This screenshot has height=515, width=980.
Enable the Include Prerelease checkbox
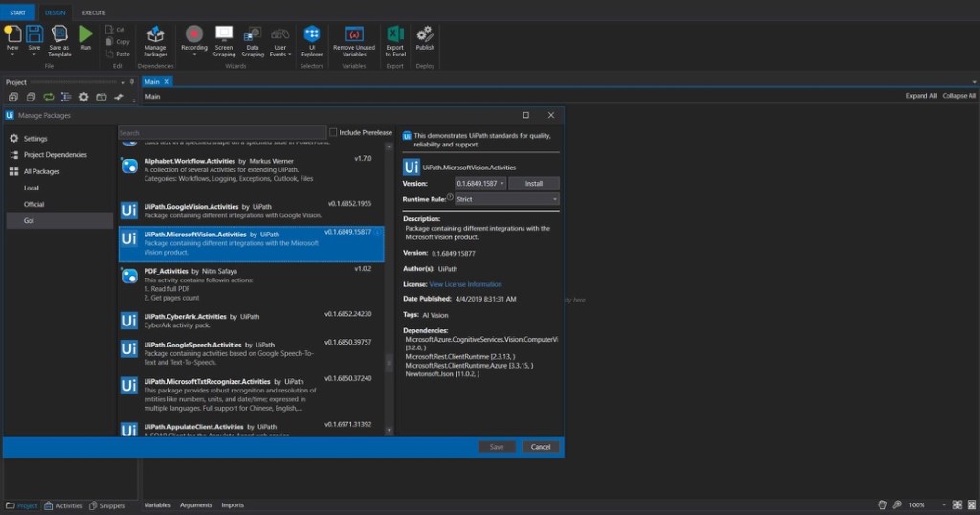pyautogui.click(x=333, y=132)
